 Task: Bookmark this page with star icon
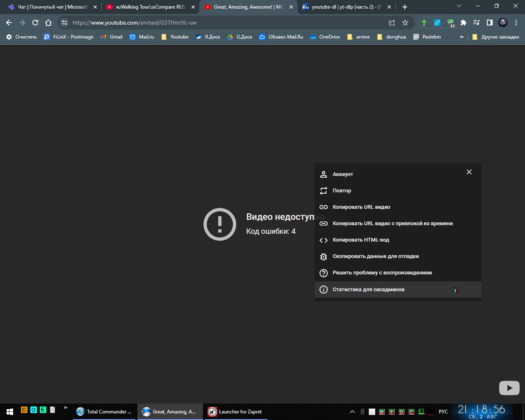click(x=405, y=23)
